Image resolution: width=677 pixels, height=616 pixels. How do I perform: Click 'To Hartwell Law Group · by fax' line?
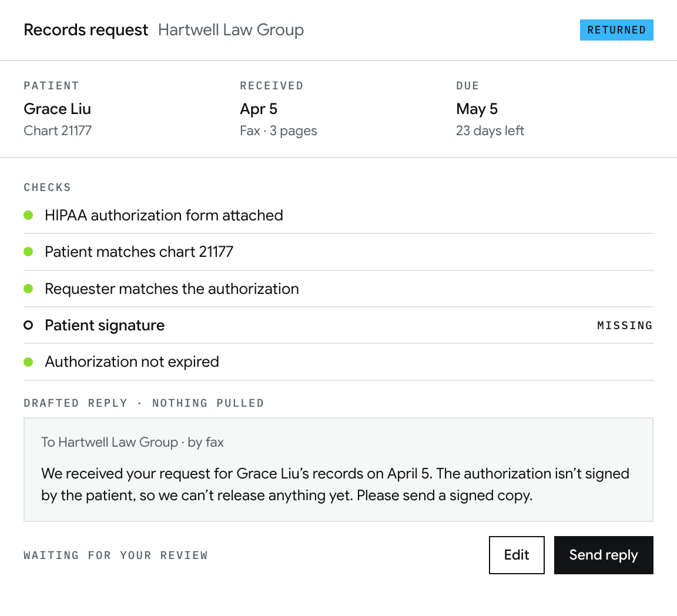click(133, 442)
